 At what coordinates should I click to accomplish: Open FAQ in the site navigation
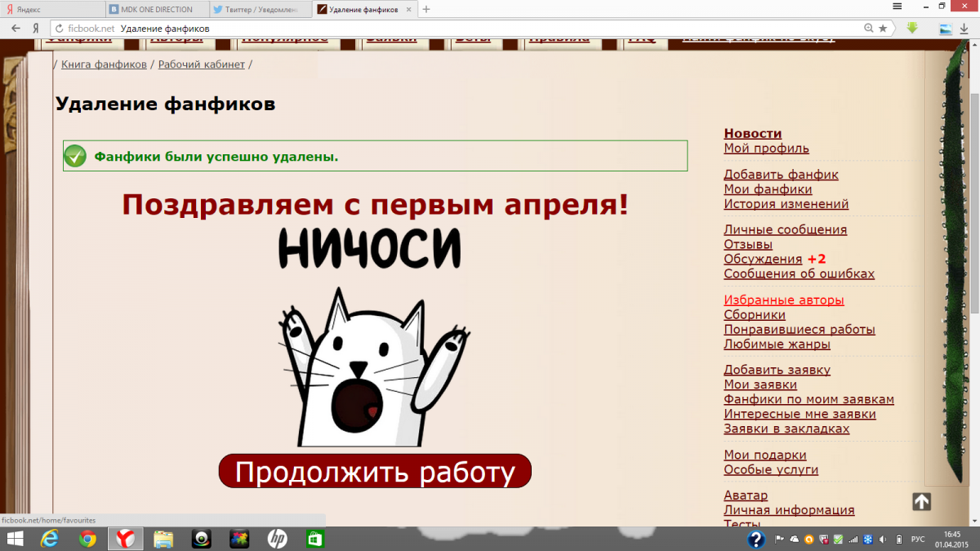click(643, 36)
